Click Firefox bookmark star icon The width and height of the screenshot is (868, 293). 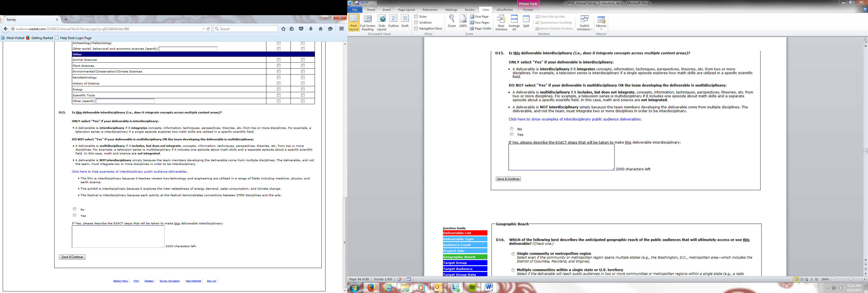click(283, 29)
